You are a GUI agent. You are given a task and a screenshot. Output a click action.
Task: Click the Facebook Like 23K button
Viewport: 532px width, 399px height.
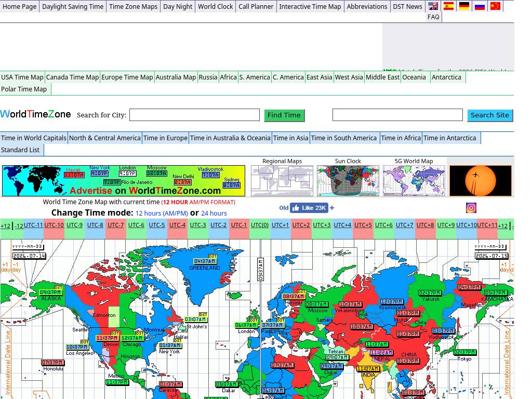click(309, 208)
